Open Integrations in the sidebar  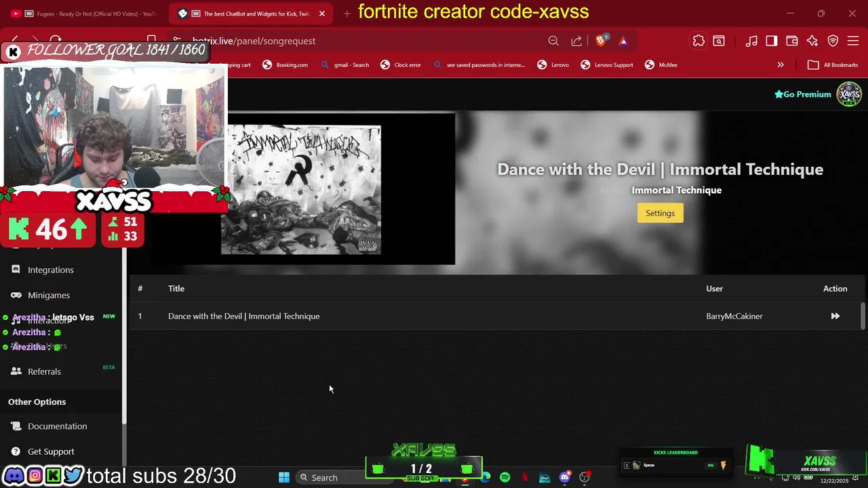[x=51, y=270]
